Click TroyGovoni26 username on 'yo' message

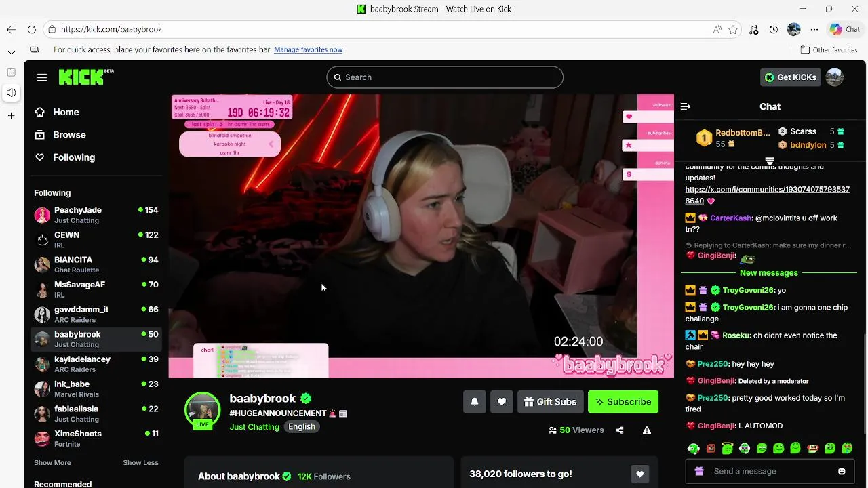pos(748,290)
